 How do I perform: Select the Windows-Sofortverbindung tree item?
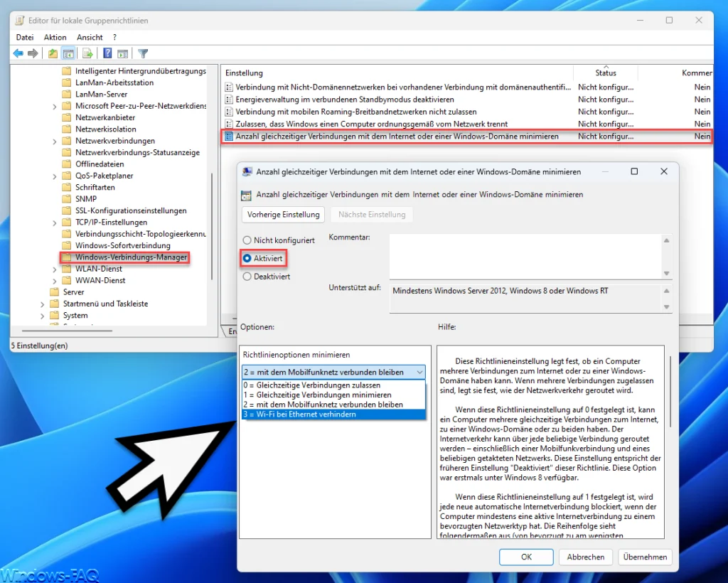point(123,245)
